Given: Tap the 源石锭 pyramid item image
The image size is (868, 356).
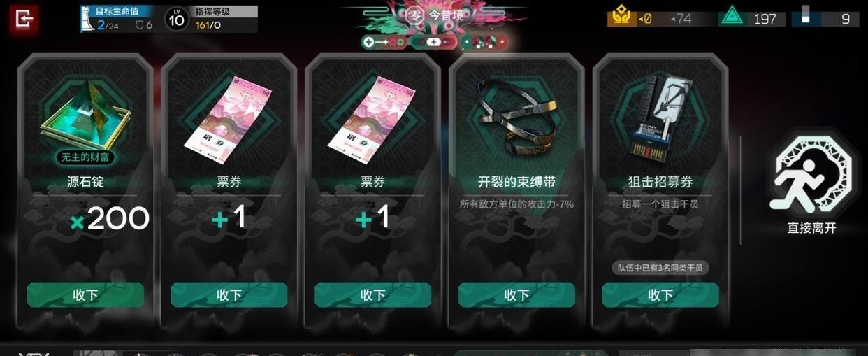Looking at the screenshot, I should click(x=85, y=113).
